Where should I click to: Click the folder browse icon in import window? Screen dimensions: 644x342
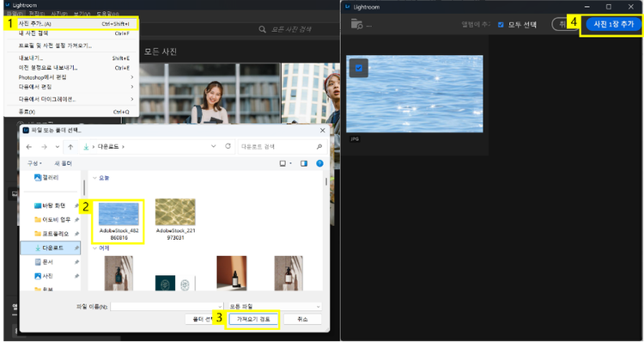[x=357, y=24]
